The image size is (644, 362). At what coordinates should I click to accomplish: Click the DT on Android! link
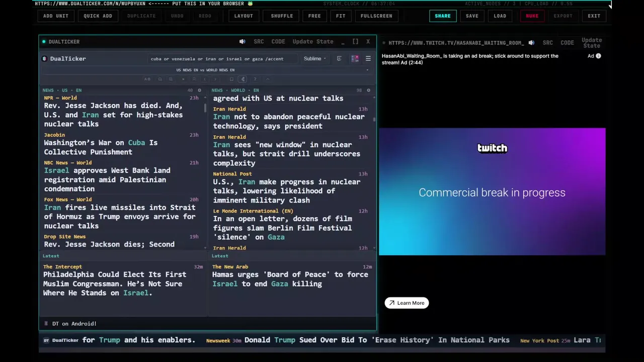click(x=74, y=324)
